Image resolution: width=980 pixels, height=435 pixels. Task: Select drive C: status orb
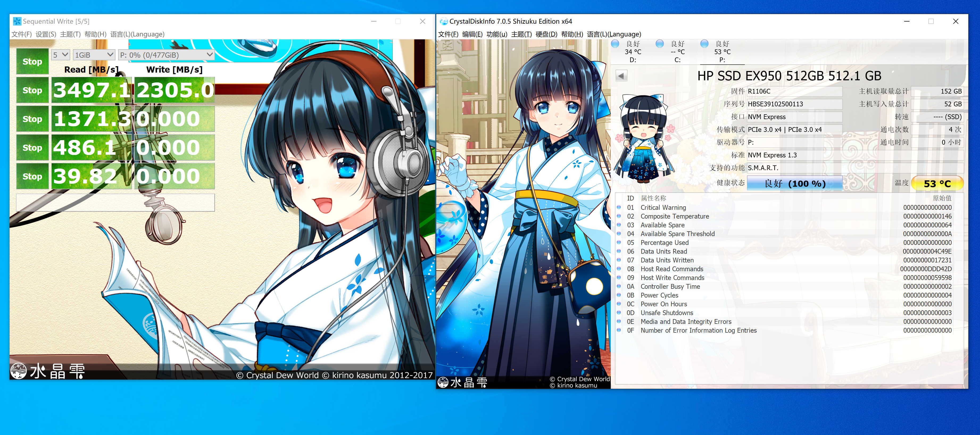pos(660,44)
